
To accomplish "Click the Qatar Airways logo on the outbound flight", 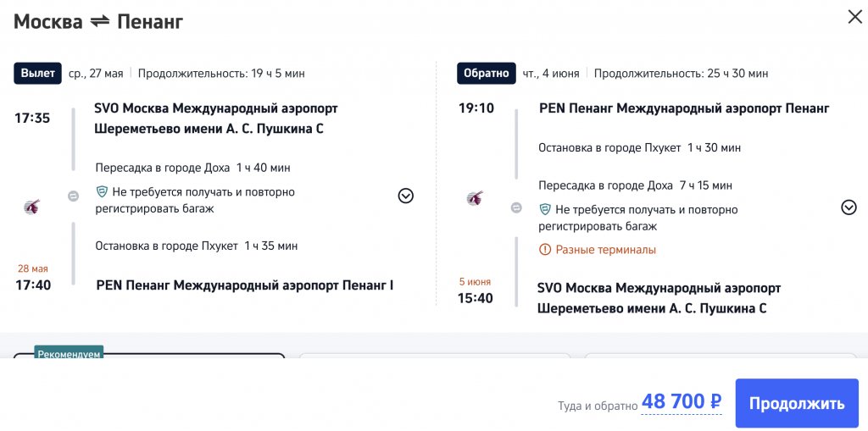I will [x=32, y=207].
